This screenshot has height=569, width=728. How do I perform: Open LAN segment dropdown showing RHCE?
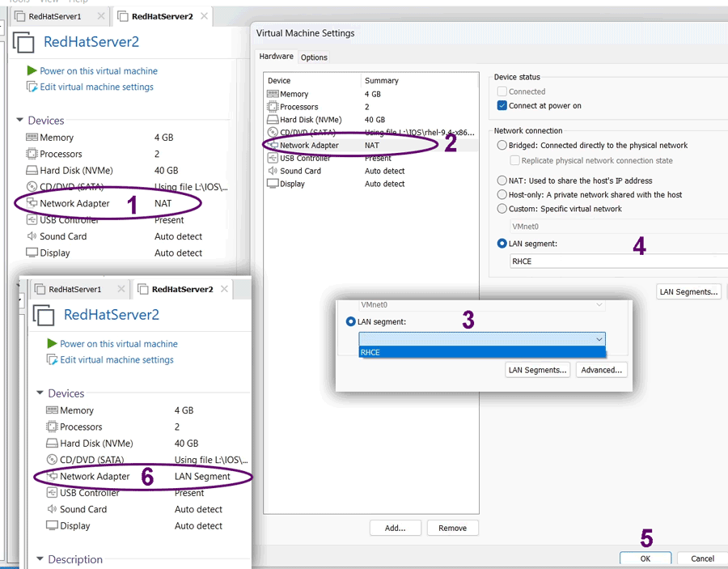point(619,261)
